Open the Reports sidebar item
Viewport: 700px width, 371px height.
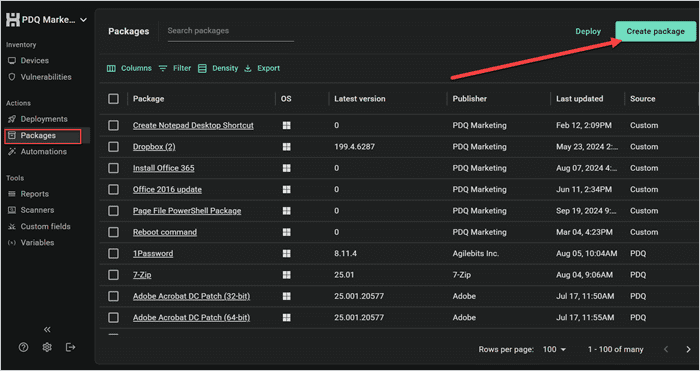(x=34, y=194)
